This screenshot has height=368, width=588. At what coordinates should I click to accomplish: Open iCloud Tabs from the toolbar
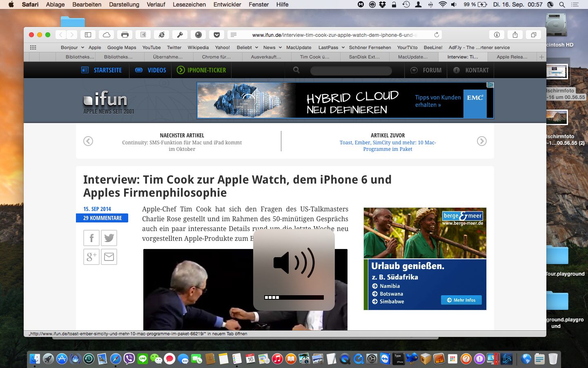click(107, 35)
